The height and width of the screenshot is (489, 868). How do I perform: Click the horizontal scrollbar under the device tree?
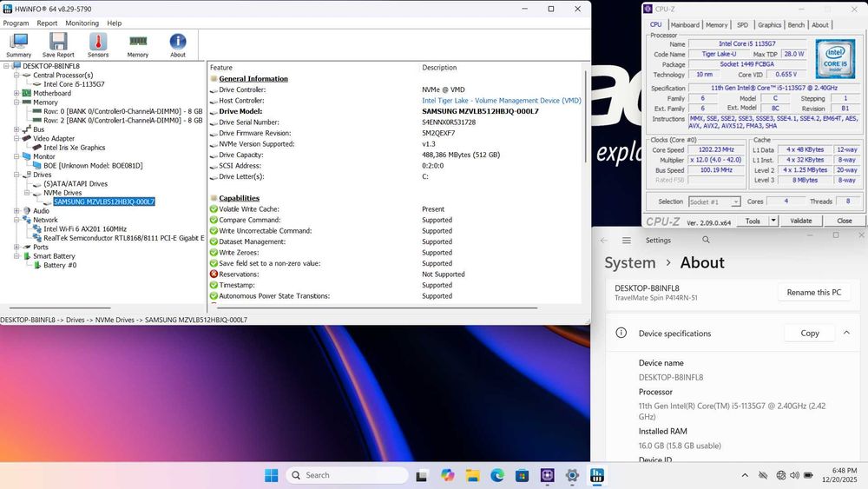click(x=60, y=308)
